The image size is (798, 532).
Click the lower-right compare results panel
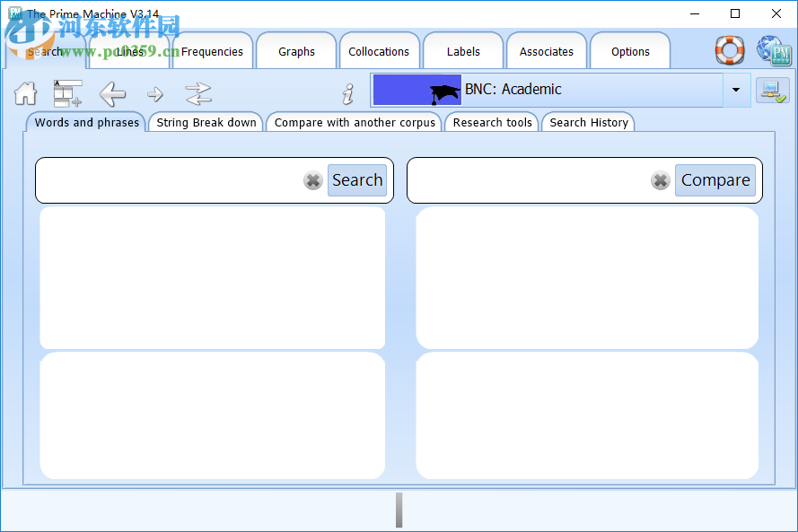pyautogui.click(x=587, y=415)
